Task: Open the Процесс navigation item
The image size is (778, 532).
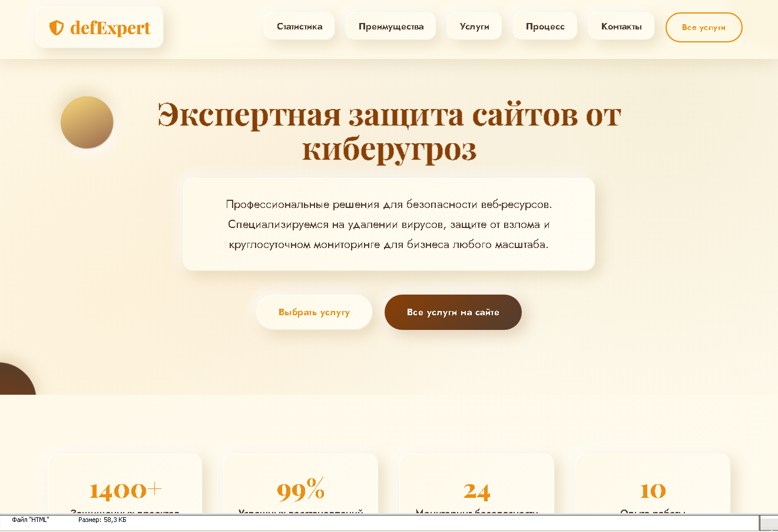Action: [545, 26]
